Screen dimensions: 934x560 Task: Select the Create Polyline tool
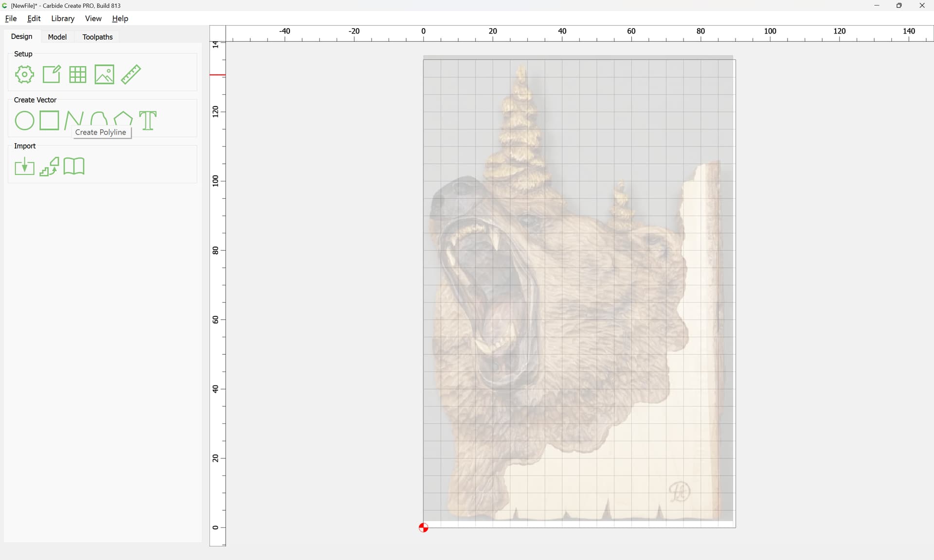[73, 120]
